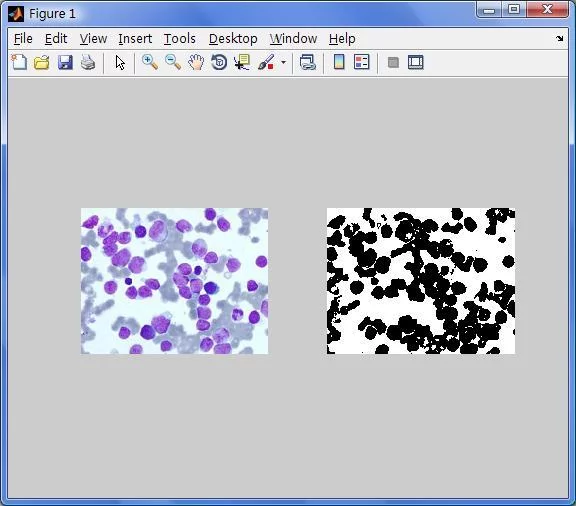Open the Window menu
This screenshot has width=576, height=506.
coord(293,38)
